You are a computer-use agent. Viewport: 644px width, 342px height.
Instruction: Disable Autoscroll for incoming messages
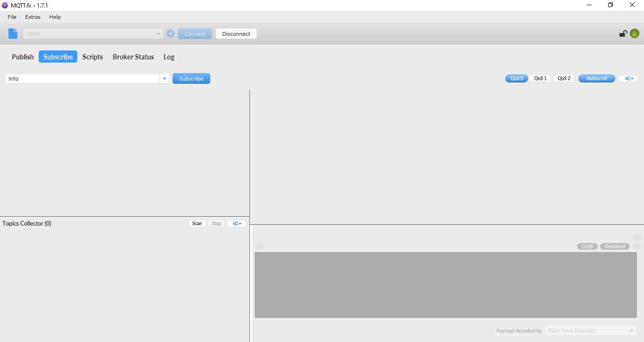coord(596,78)
